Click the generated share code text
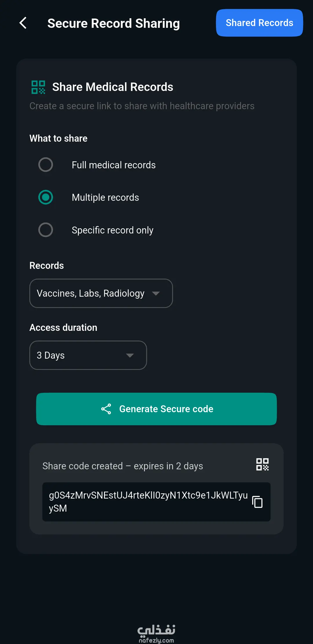Screen dimensions: 313x644 tap(148, 502)
